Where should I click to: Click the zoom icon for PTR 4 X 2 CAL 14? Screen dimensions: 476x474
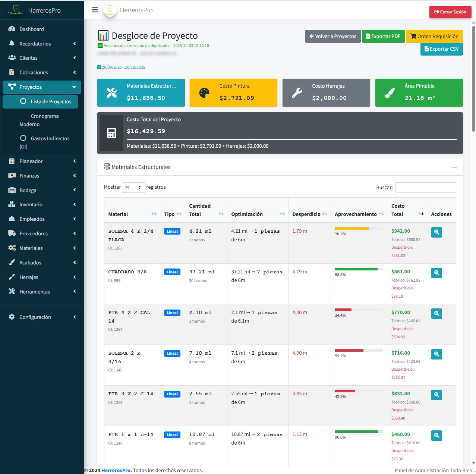tap(436, 313)
